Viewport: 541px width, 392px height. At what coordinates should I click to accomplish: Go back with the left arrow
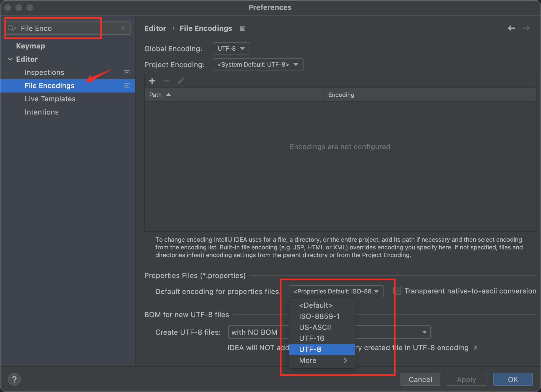(512, 28)
